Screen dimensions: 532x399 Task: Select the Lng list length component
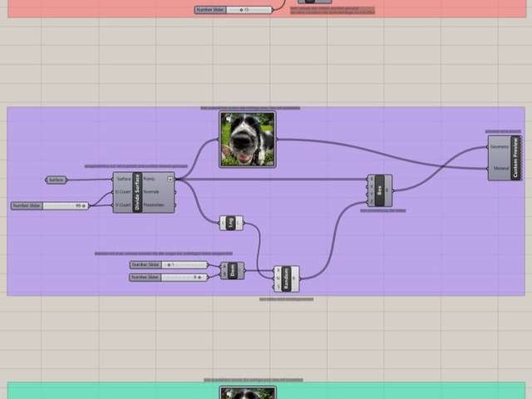pos(231,223)
